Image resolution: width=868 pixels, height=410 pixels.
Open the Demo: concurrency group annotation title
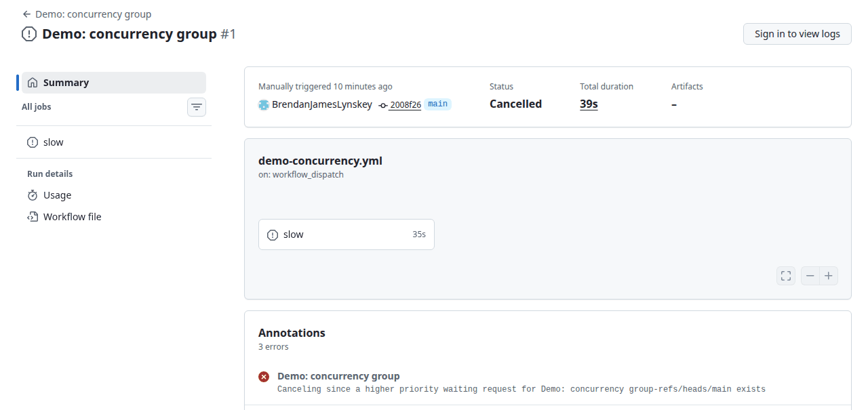click(x=338, y=376)
